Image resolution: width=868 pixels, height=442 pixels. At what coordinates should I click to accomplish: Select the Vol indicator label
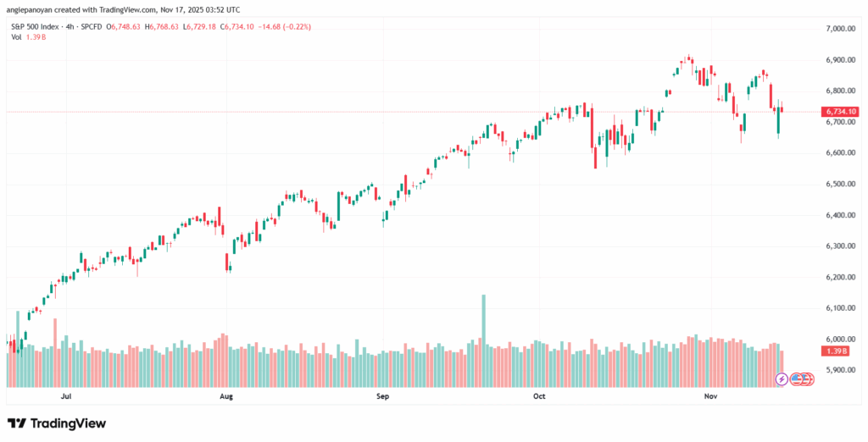click(x=15, y=38)
